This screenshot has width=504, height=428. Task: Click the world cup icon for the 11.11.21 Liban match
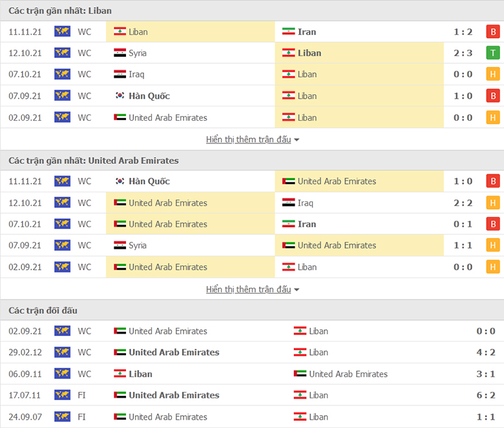[x=62, y=32]
